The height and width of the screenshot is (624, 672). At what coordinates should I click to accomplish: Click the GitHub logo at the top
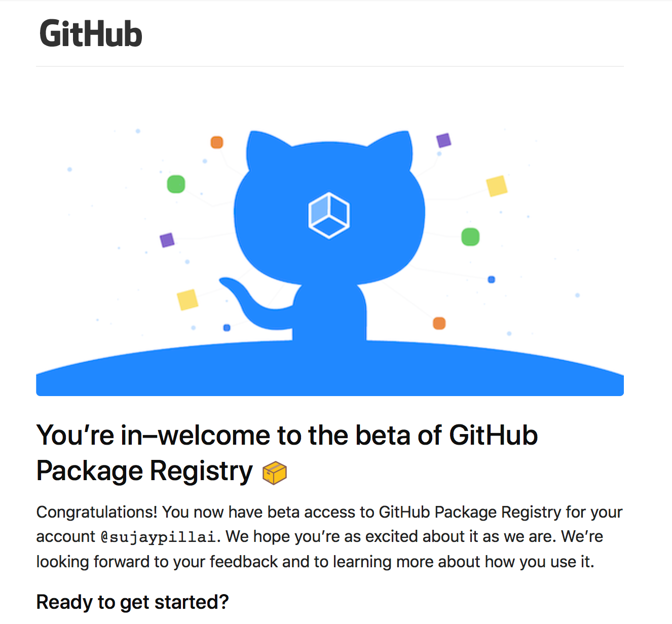(x=91, y=34)
